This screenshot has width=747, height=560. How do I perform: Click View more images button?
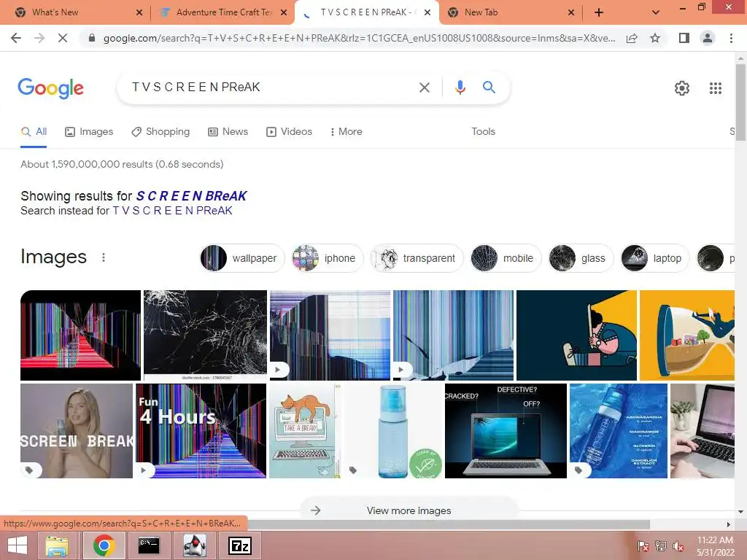(409, 510)
